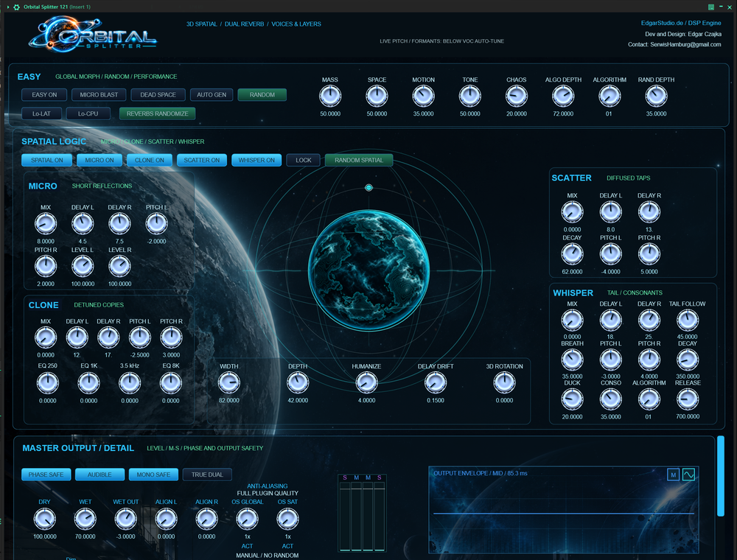Viewport: 737px width, 560px height.
Task: Click the CHAOS knob
Action: click(x=516, y=97)
